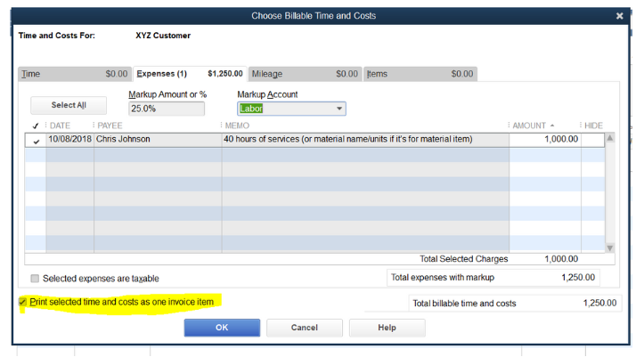Image resolution: width=644 pixels, height=357 pixels.
Task: Enable Selected expenses are taxable checkbox
Action: [35, 279]
